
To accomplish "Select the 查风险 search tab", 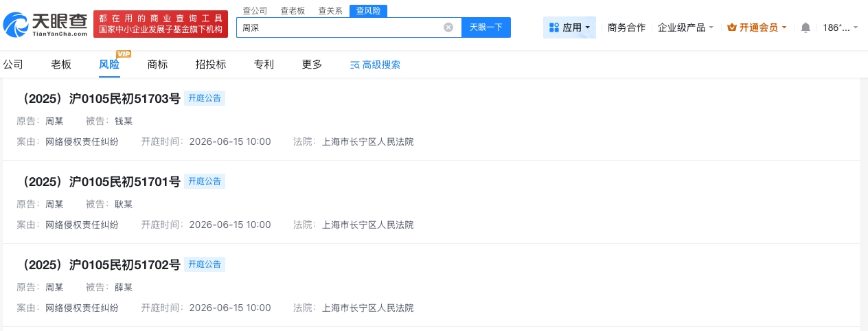I will [x=368, y=10].
